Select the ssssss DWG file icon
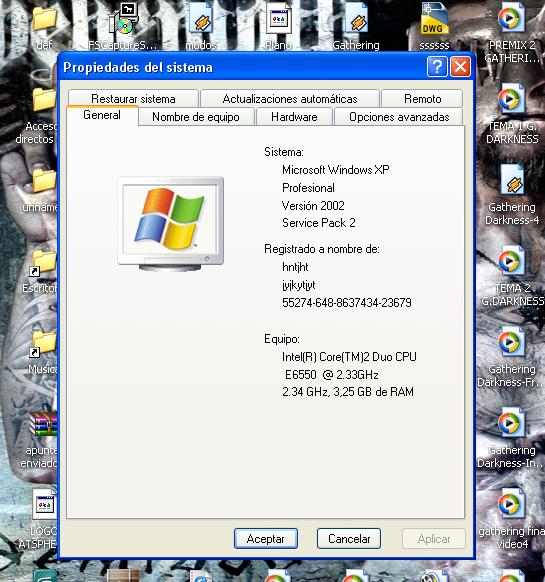 tap(434, 19)
